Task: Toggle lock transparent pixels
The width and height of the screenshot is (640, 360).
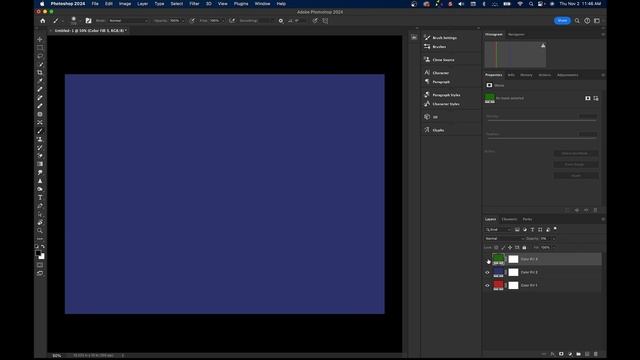Action: coord(496,247)
